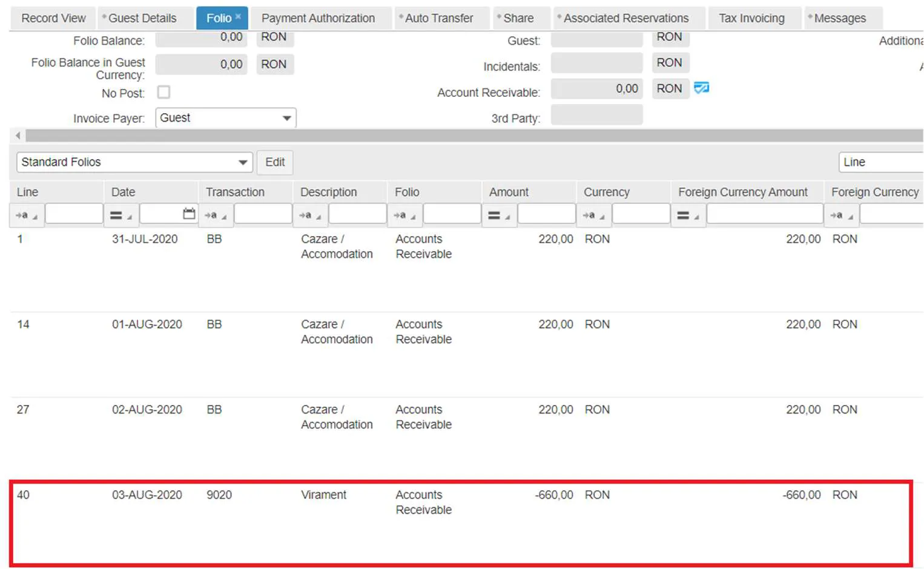Click the horizontal scrollbar track
The image size is (924, 569).
(x=474, y=136)
